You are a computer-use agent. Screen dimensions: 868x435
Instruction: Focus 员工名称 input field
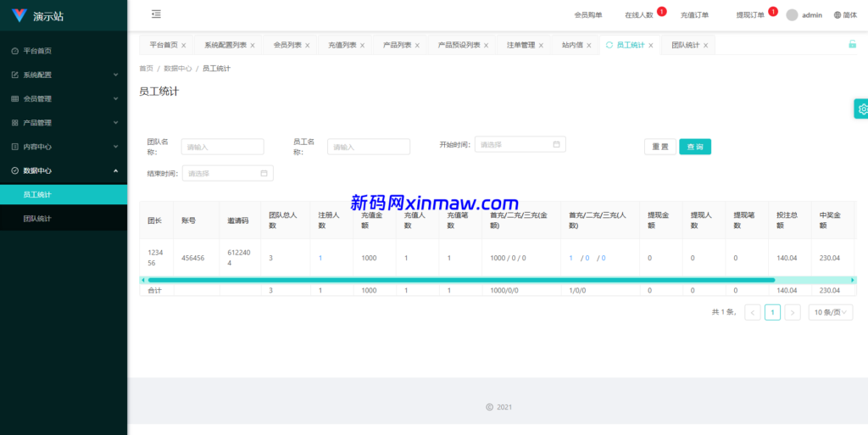[x=369, y=147]
